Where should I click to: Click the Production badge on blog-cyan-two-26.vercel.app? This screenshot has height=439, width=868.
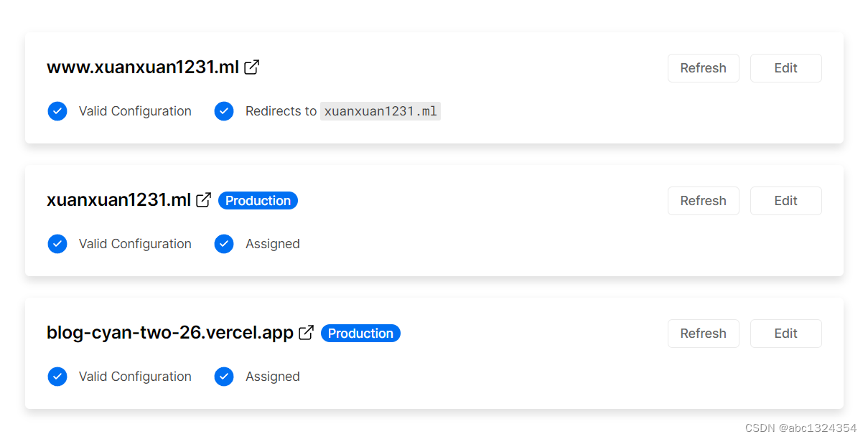[x=360, y=333]
